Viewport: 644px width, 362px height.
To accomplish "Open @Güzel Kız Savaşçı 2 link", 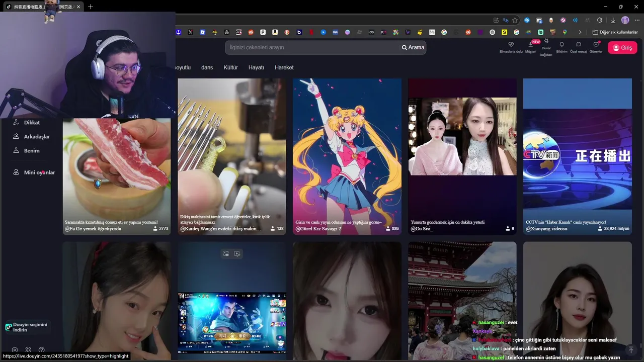I will point(318,228).
